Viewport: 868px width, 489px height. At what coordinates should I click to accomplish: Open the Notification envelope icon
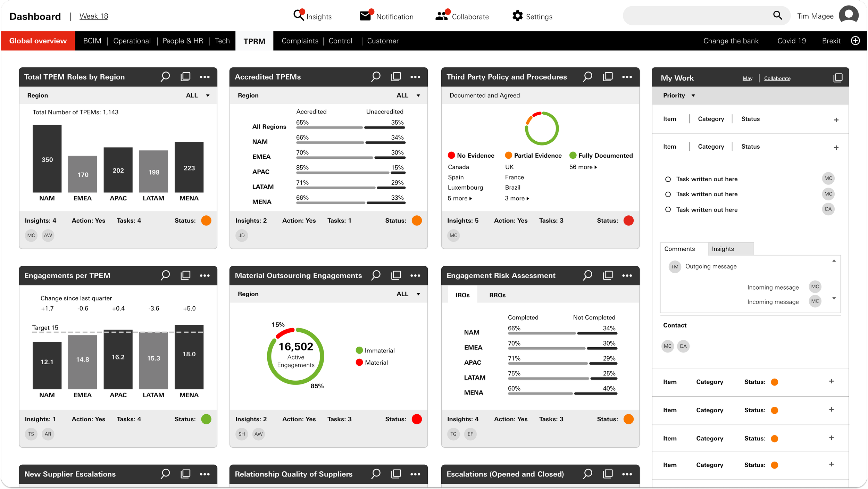click(x=365, y=16)
